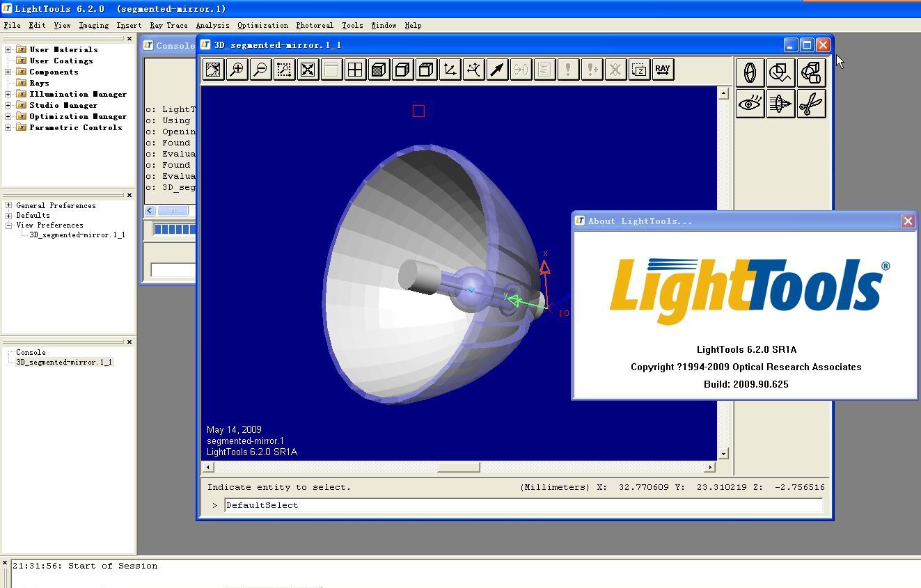The height and width of the screenshot is (588, 921).
Task: Click the green Y axis arrow in view
Action: pyautogui.click(x=514, y=300)
